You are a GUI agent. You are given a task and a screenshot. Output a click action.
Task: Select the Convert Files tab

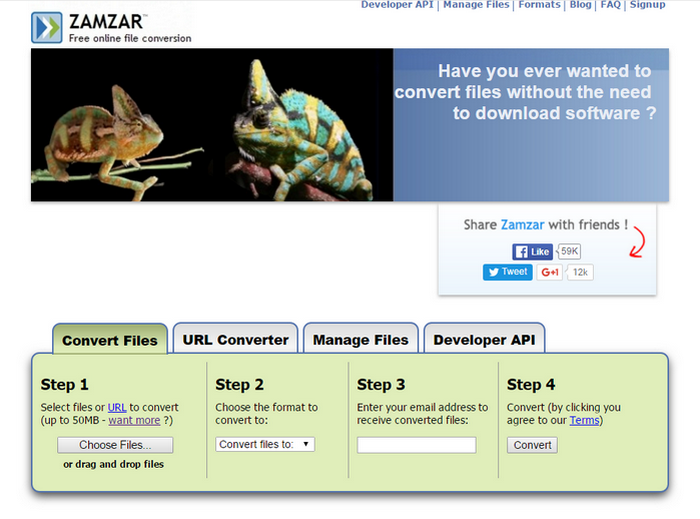point(110,339)
